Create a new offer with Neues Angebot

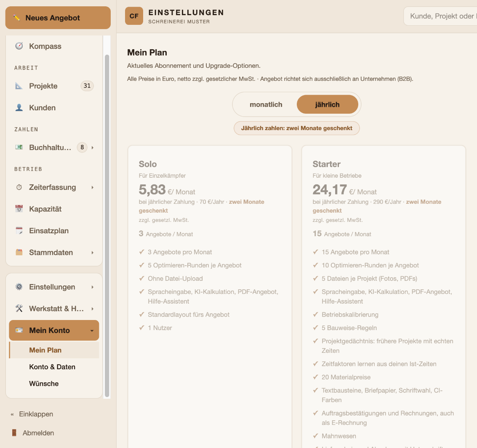(58, 18)
